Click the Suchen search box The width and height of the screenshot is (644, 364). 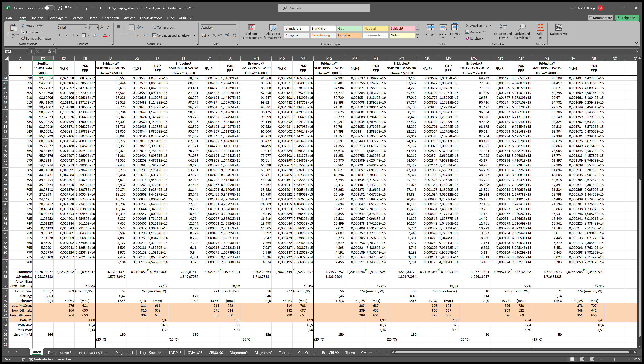coord(324,8)
